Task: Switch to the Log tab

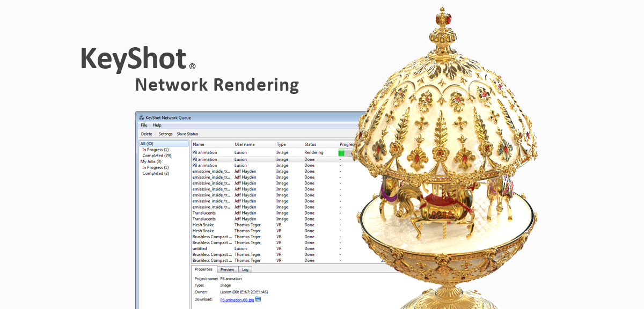Action: (245, 270)
